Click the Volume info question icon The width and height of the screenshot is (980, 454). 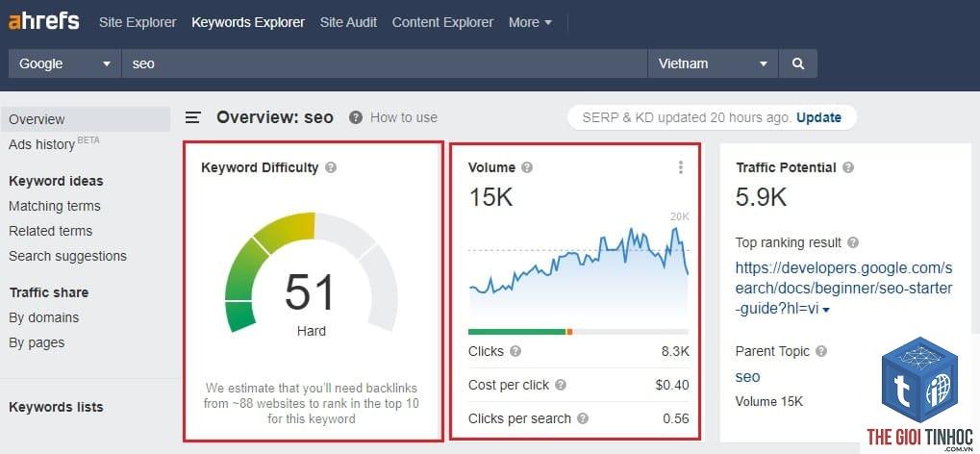coord(527,167)
